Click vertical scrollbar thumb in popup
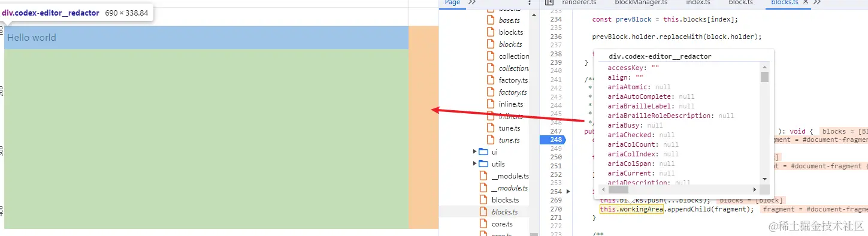Screen dimensions: 868x236 coord(764,77)
